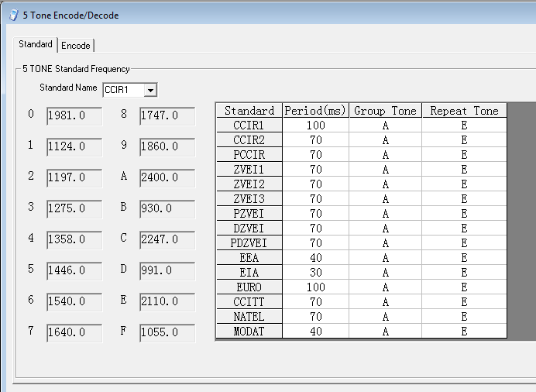Click the tone 9 frequency field 1860.0
The width and height of the screenshot is (536, 392).
pos(167,147)
